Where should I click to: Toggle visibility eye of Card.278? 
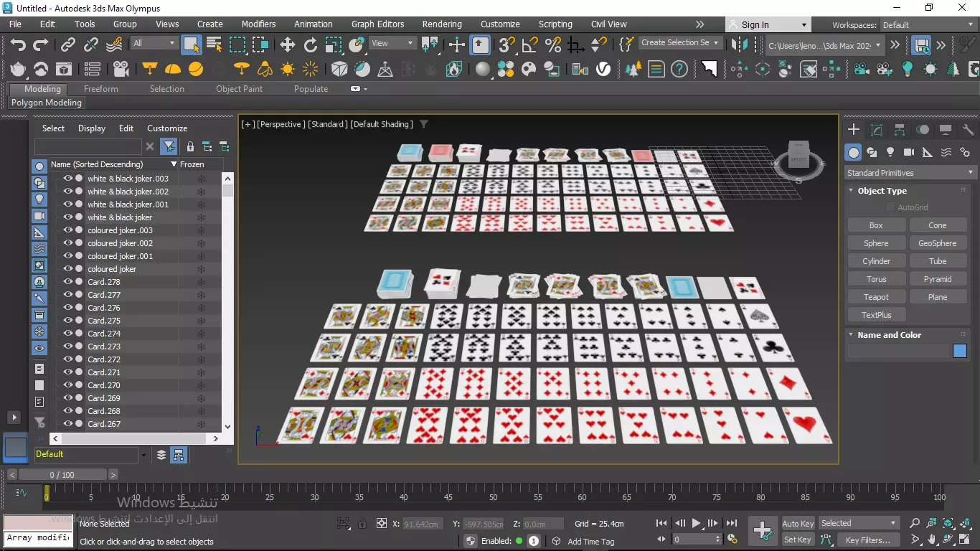pos(68,282)
